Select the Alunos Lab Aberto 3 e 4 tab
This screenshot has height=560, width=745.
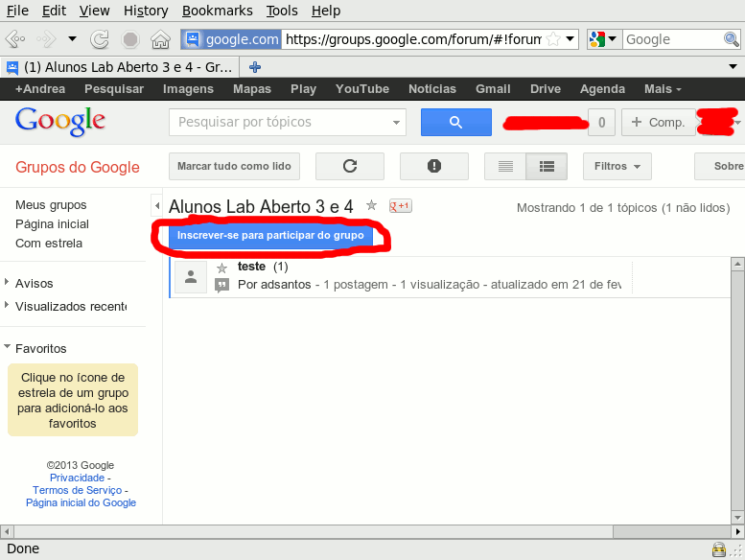(120, 67)
